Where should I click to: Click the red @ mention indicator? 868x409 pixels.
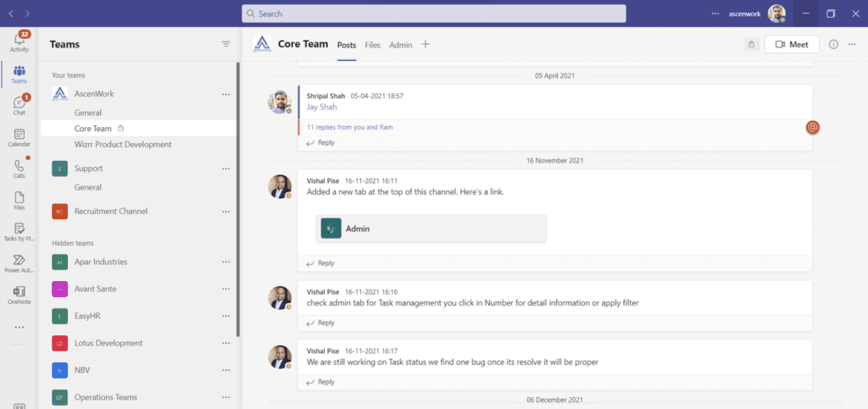(813, 127)
